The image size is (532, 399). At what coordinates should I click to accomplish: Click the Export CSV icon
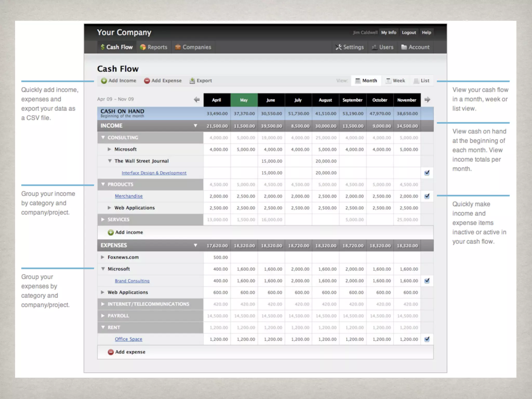(192, 81)
